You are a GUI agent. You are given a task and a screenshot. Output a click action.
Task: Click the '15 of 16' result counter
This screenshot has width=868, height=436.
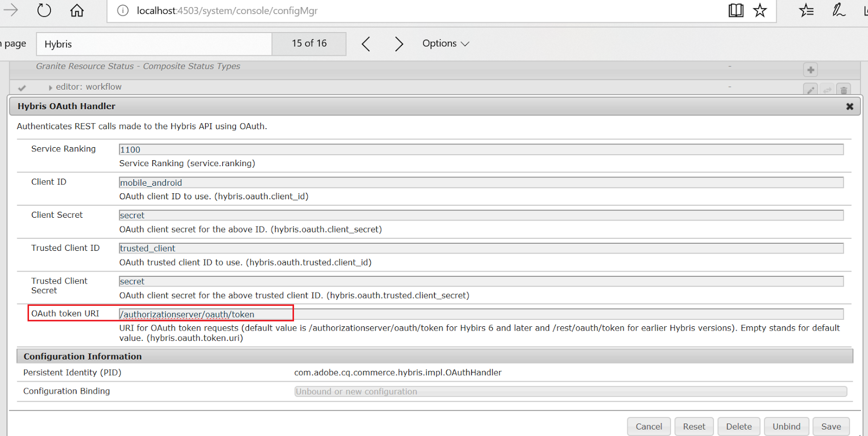[309, 43]
